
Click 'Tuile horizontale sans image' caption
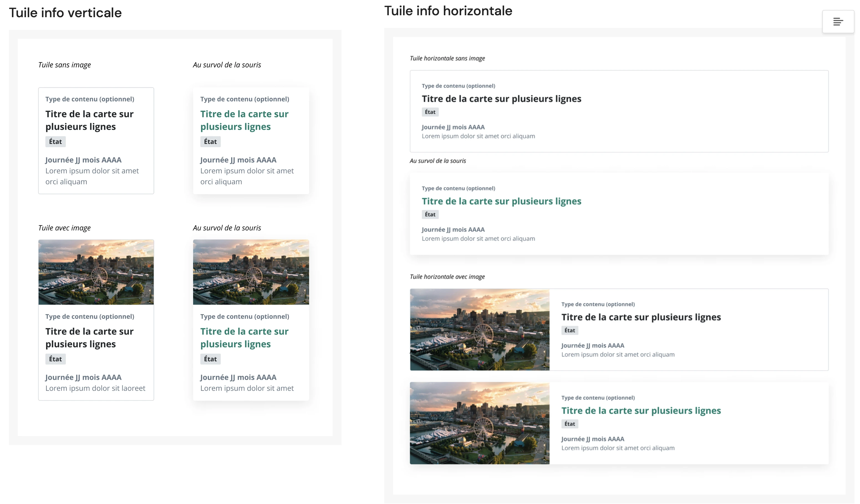tap(447, 58)
